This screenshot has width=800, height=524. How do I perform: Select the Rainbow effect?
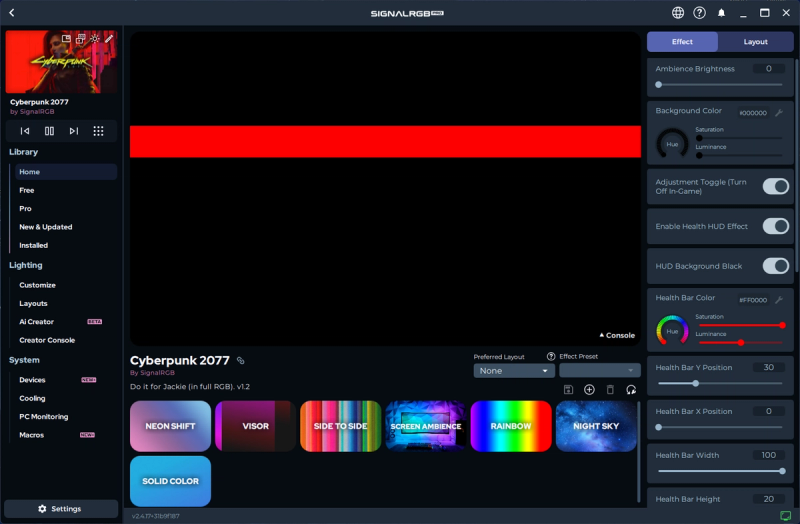click(511, 426)
